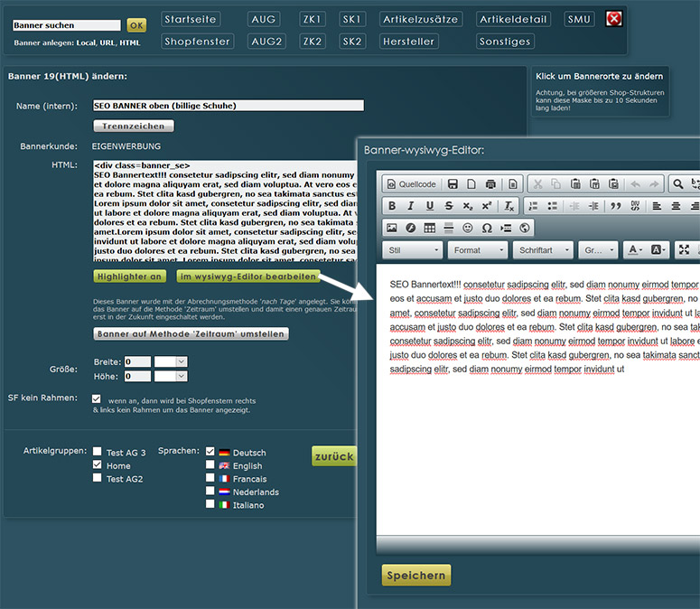Insert a special character (Omega icon)

click(487, 229)
